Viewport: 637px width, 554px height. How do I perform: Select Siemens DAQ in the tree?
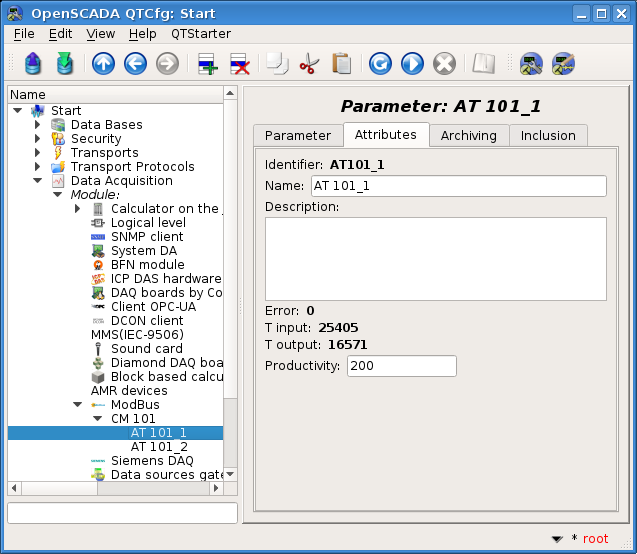tap(152, 461)
